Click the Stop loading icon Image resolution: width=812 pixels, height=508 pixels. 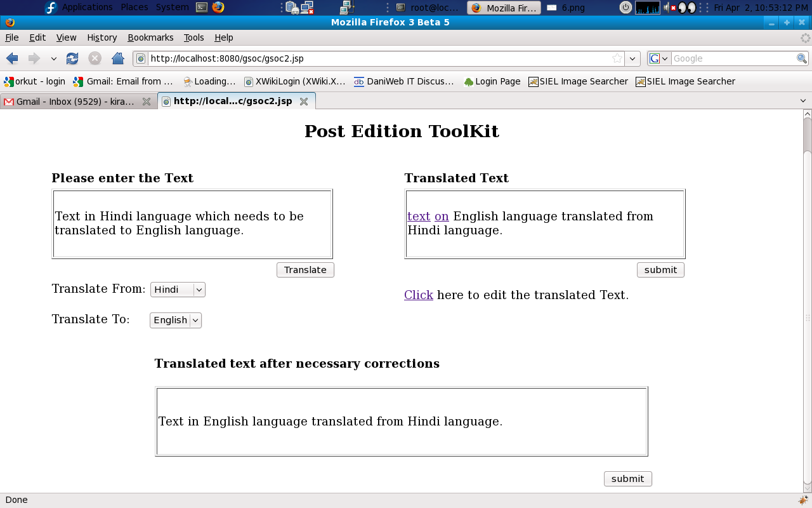95,58
